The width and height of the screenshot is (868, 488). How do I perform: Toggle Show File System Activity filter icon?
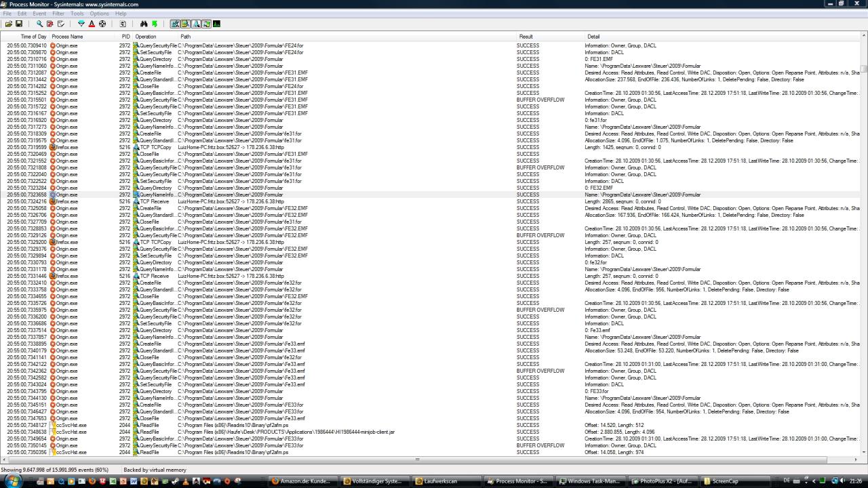pos(185,24)
